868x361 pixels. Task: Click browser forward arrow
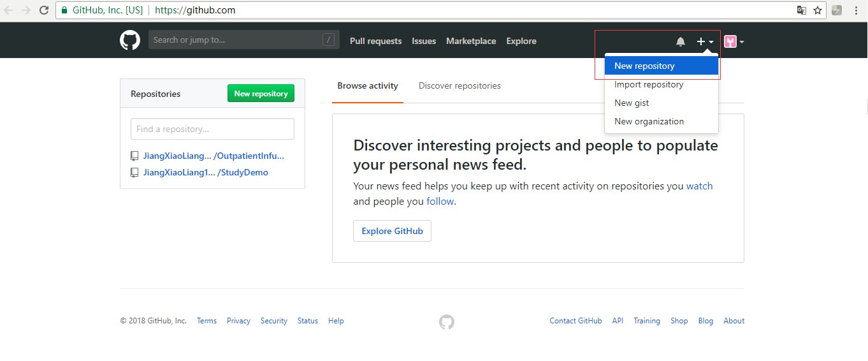(x=26, y=10)
